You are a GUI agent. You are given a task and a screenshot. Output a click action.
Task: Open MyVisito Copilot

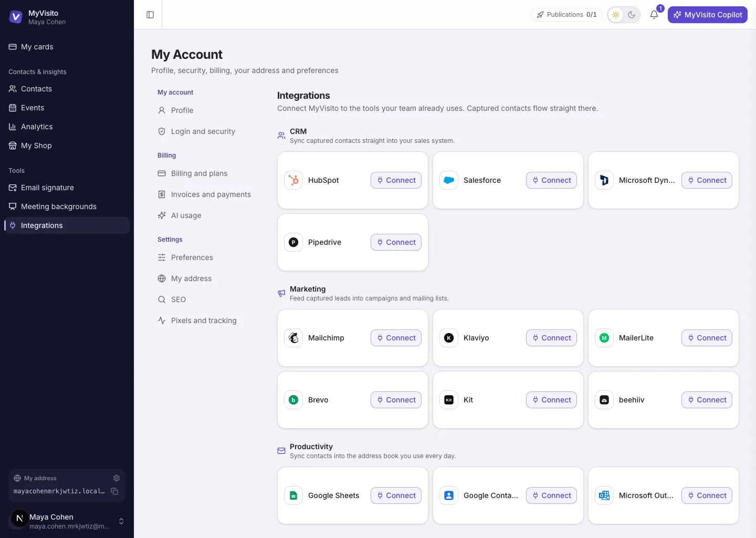coord(708,15)
